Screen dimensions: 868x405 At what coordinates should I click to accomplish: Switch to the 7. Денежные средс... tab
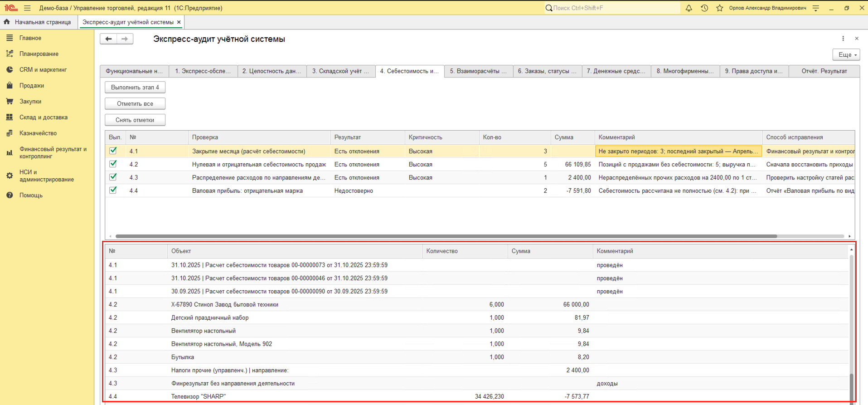616,71
